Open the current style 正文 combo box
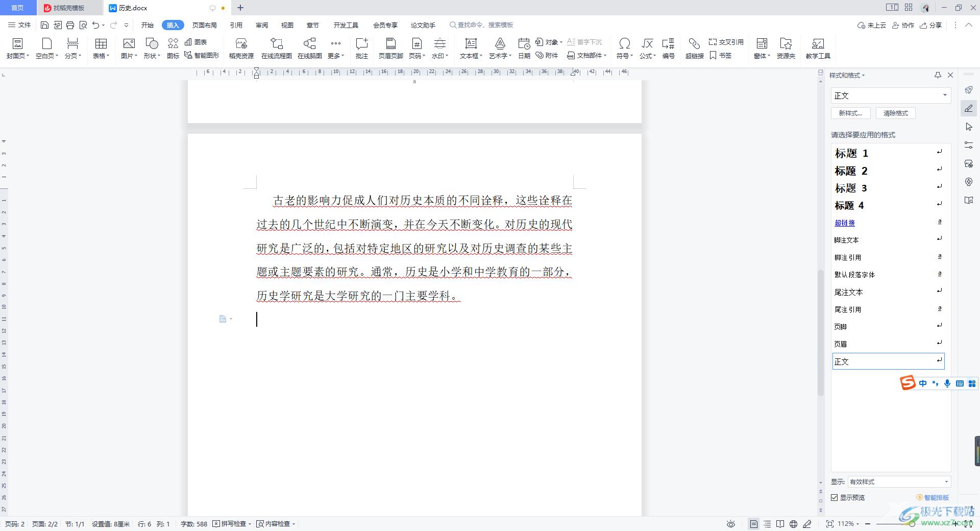The height and width of the screenshot is (531, 980). click(x=891, y=95)
